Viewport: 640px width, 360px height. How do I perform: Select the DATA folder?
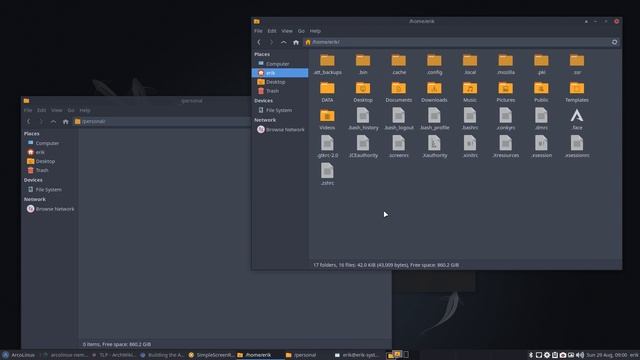[x=327, y=92]
